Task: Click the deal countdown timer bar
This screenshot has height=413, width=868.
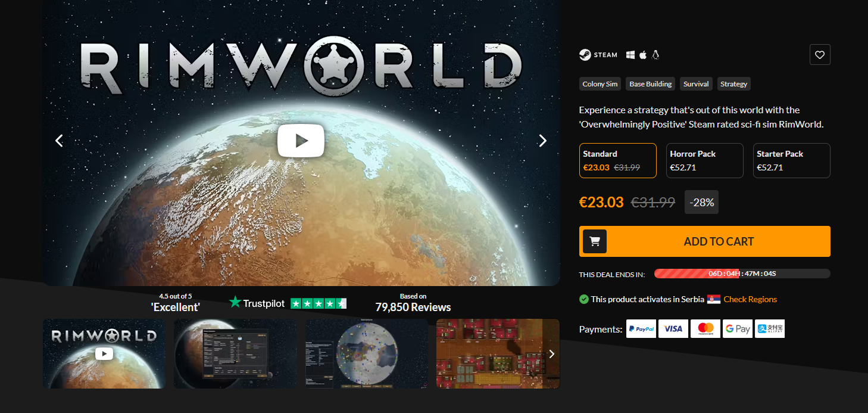Action: [x=742, y=274]
